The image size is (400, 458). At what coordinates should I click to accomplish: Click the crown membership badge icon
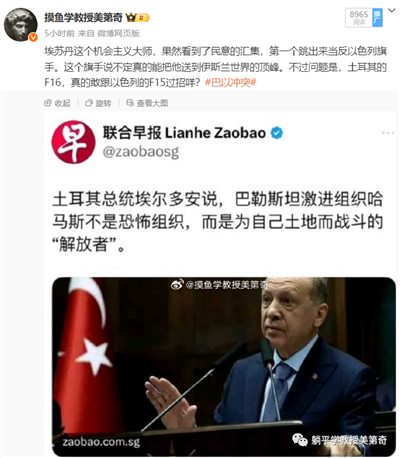138,18
